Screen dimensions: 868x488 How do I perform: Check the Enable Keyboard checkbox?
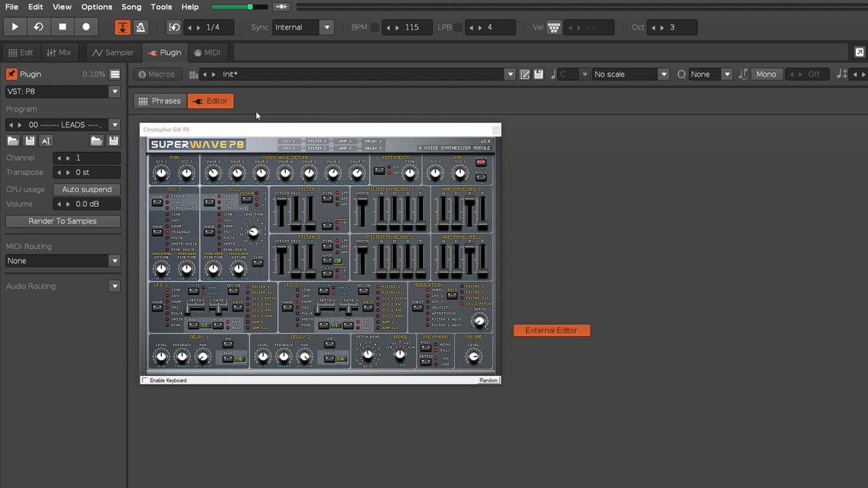point(145,380)
